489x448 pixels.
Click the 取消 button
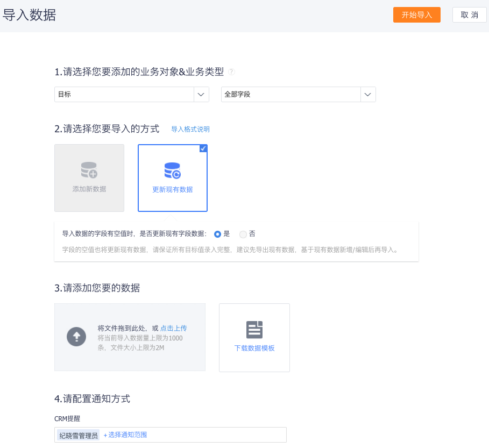click(x=469, y=15)
